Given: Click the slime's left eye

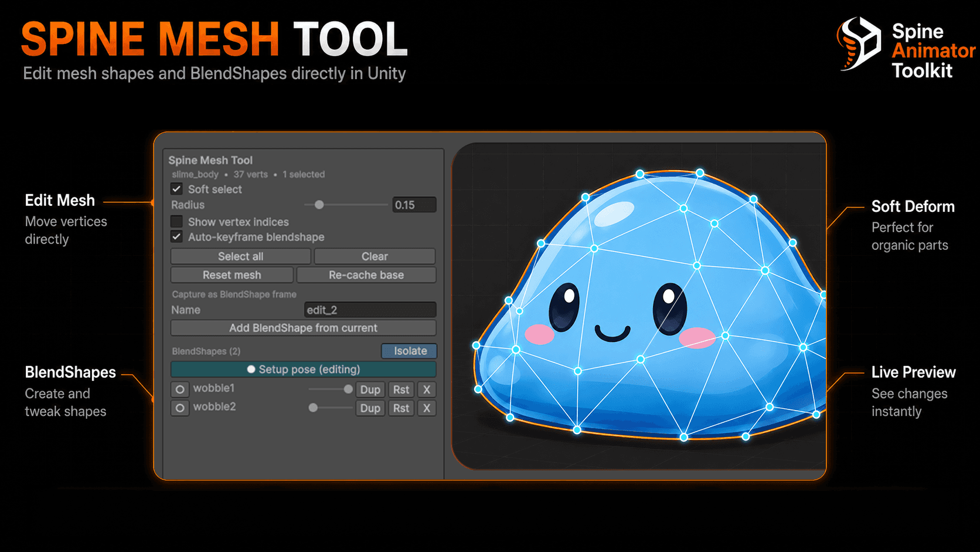Looking at the screenshot, I should click(x=564, y=306).
